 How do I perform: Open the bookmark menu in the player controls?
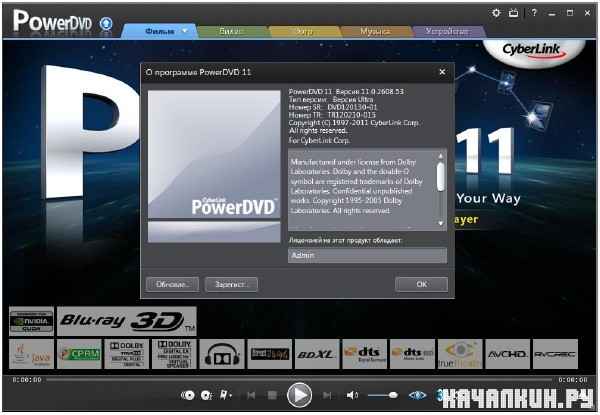(x=225, y=395)
